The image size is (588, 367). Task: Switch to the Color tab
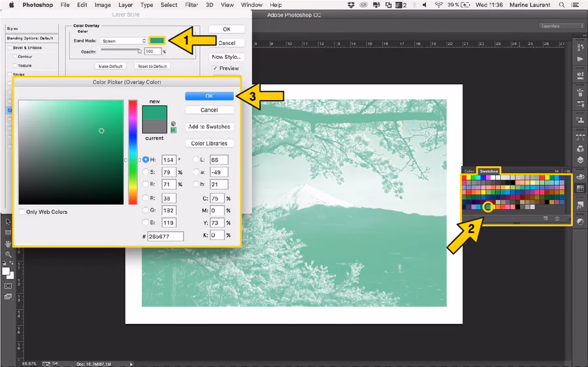pyautogui.click(x=469, y=171)
